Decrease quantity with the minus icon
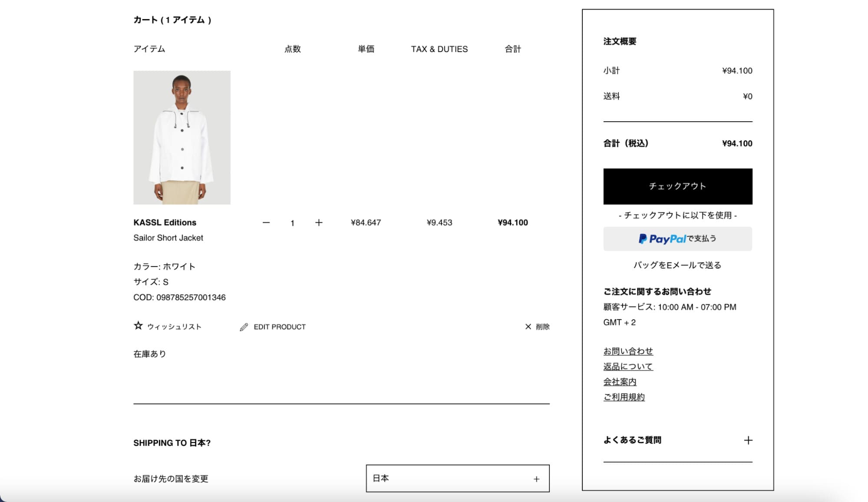The width and height of the screenshot is (868, 502). point(266,223)
